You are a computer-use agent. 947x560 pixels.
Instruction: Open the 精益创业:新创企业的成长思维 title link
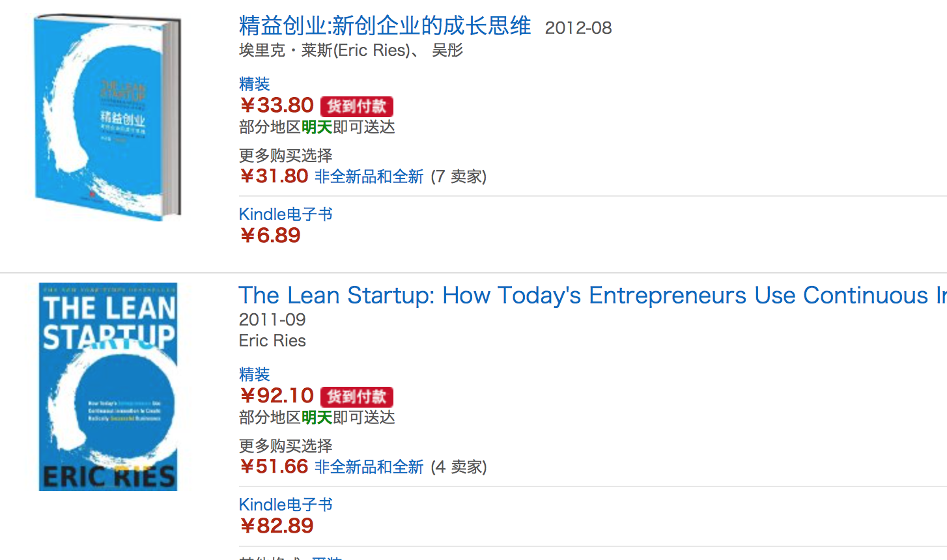[x=384, y=27]
